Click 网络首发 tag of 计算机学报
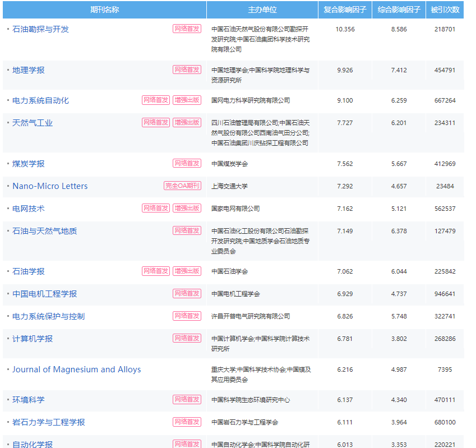476x448 pixels. [187, 338]
